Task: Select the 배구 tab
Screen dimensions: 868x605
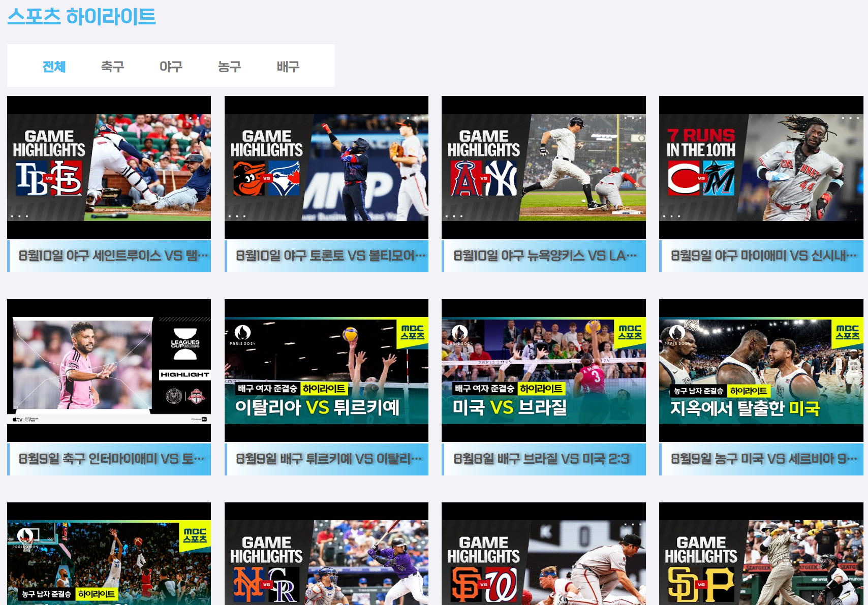Action: pos(288,67)
